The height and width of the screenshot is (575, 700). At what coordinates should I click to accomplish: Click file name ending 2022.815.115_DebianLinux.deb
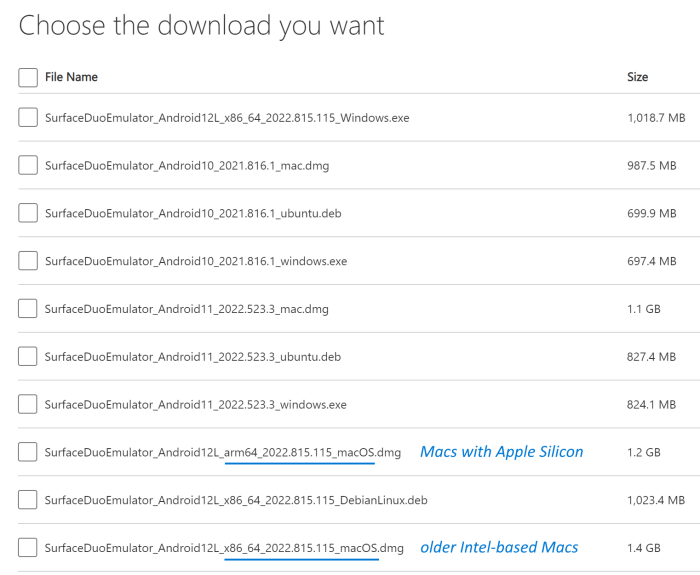click(x=236, y=500)
